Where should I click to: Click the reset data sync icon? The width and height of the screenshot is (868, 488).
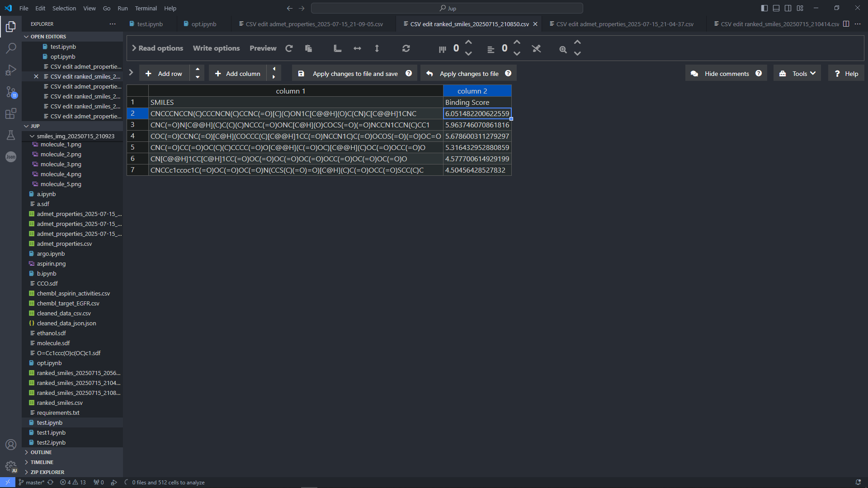[406, 48]
